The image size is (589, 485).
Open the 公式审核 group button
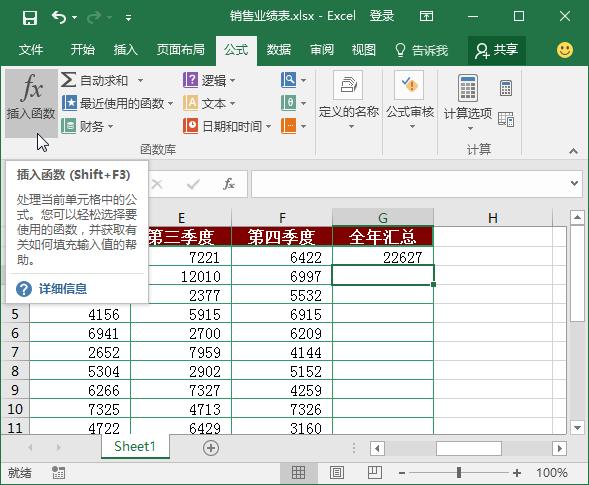click(x=410, y=100)
